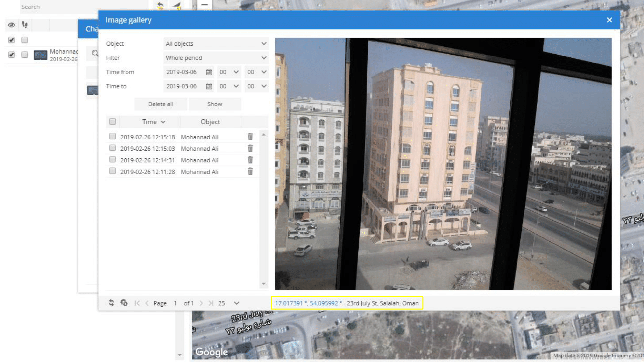Close the Image gallery dialog
This screenshot has width=644, height=362.
coord(609,20)
